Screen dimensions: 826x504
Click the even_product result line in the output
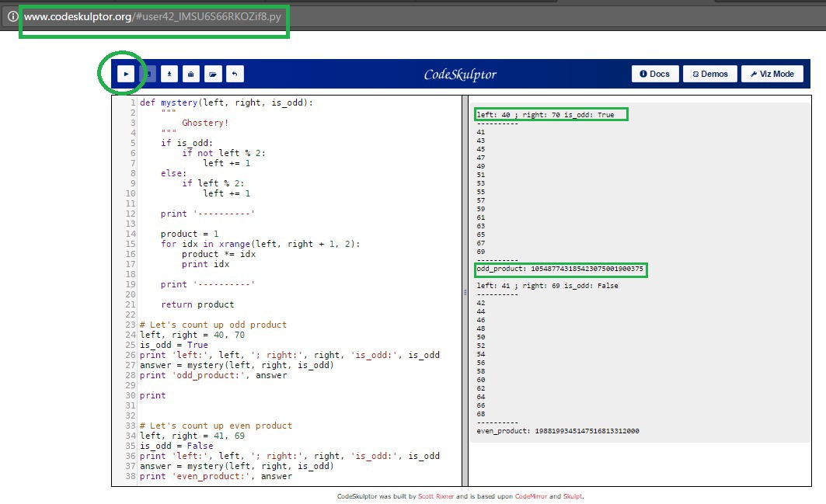coord(558,430)
